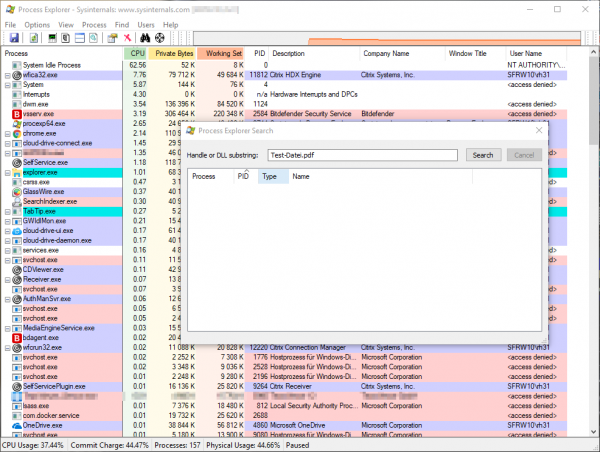Click the Cancel button in the search dialog
600x452 pixels.
pyautogui.click(x=524, y=155)
